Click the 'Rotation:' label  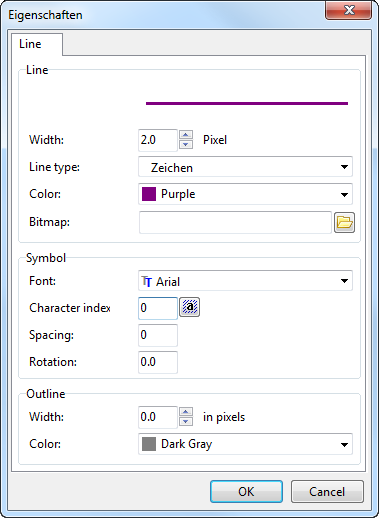(x=53, y=362)
